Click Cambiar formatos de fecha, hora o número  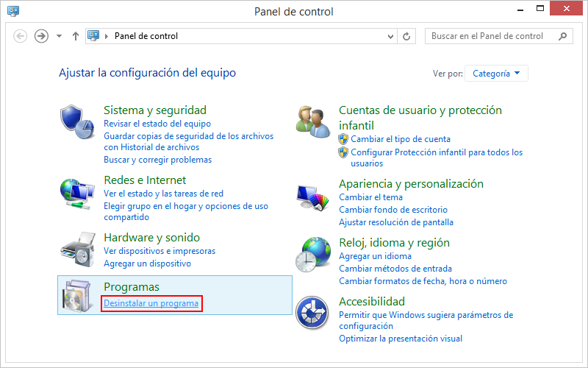coord(423,281)
